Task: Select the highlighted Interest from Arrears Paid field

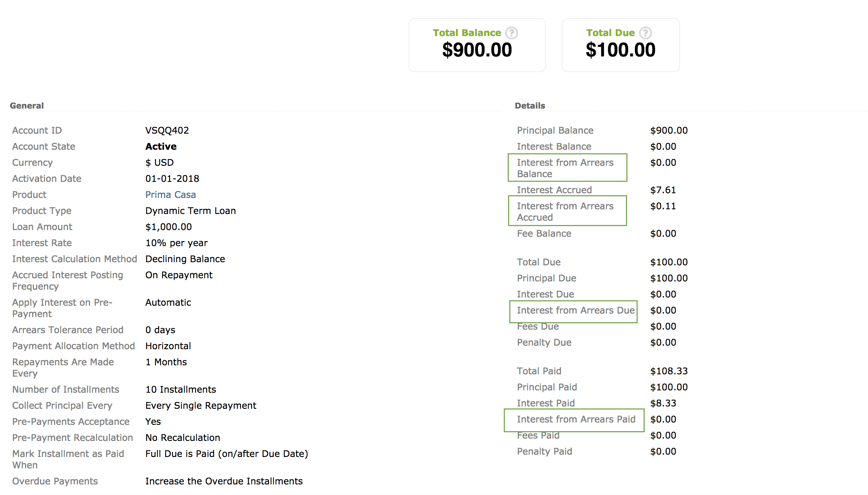Action: 575,419
